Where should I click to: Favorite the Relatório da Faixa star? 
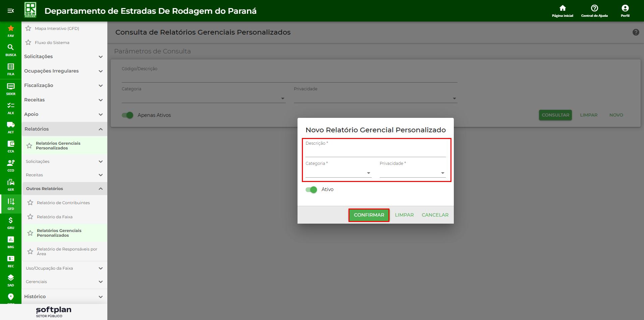30,217
